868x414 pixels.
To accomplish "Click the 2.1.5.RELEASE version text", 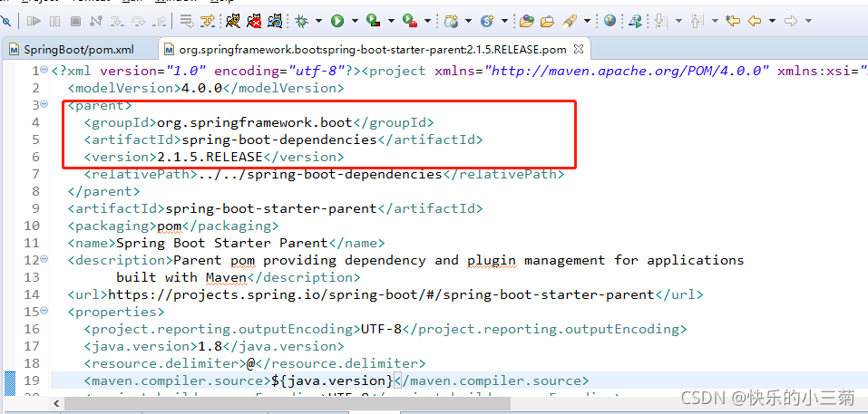I will (210, 157).
